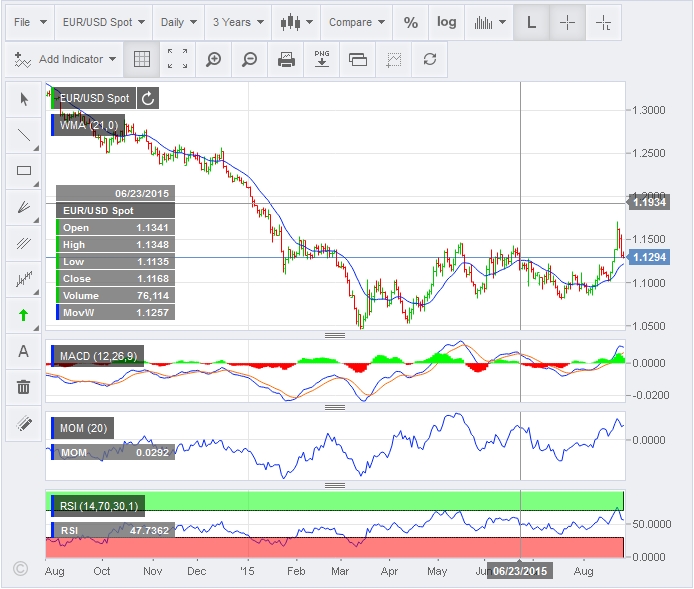The image size is (694, 589).
Task: Toggle the chart grid lines
Action: 142,59
